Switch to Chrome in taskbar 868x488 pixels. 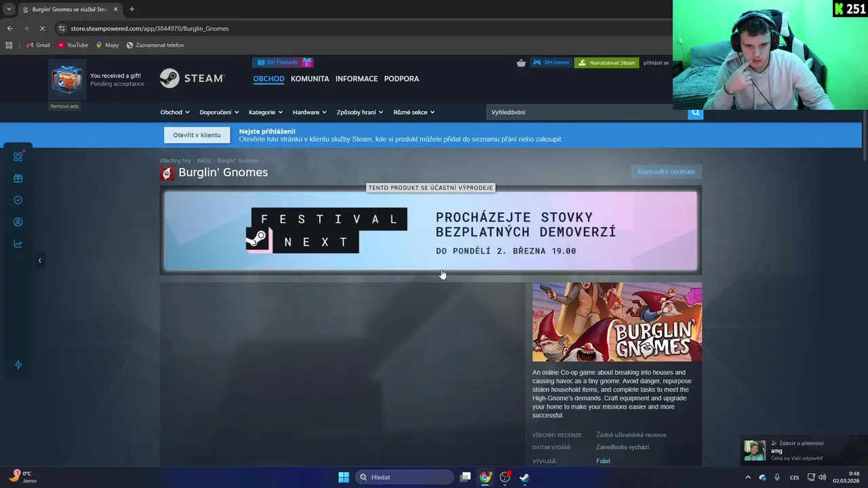(485, 477)
